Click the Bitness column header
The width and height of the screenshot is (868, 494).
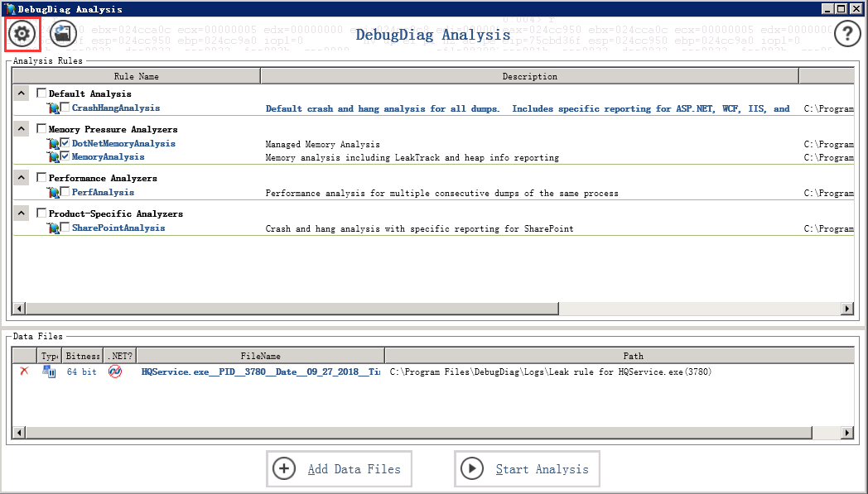point(82,356)
